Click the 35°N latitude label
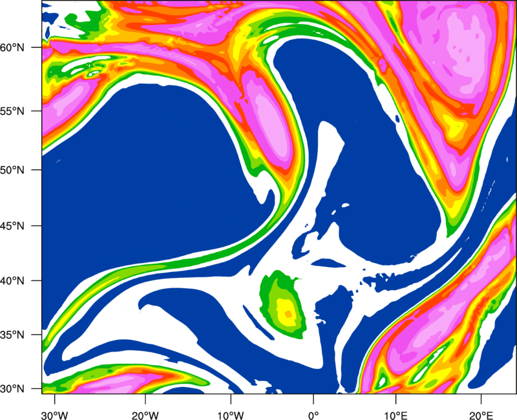Image resolution: width=517 pixels, height=420 pixels. [x=12, y=335]
